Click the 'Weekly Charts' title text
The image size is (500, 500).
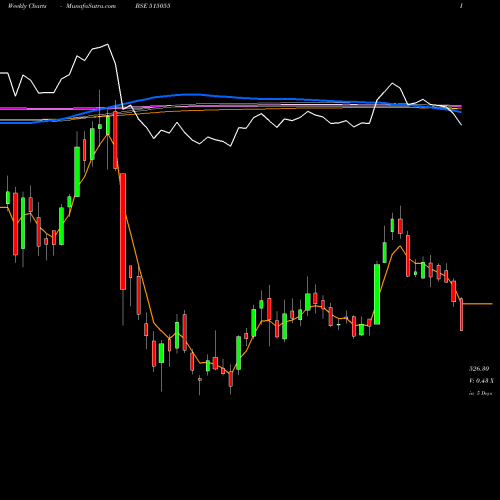point(27,6)
